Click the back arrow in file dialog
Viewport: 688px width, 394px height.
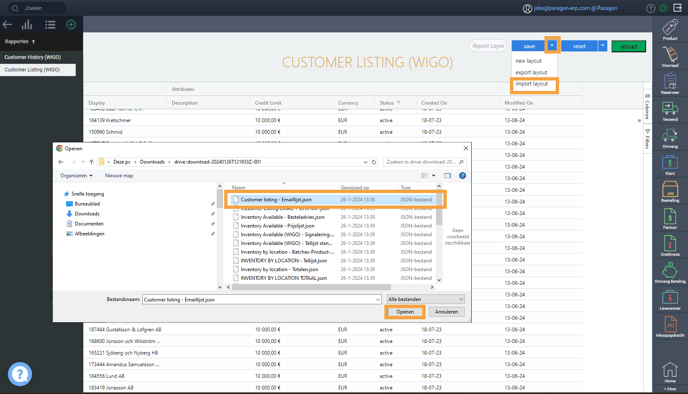61,162
